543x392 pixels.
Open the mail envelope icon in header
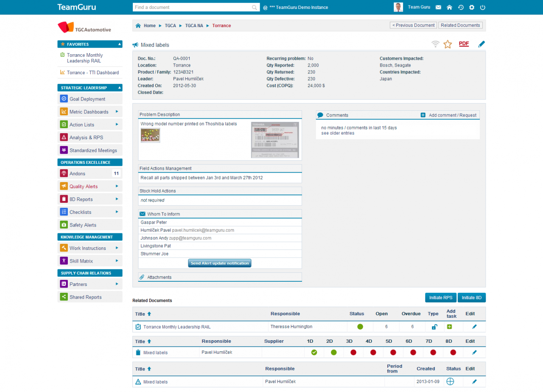[x=438, y=7]
